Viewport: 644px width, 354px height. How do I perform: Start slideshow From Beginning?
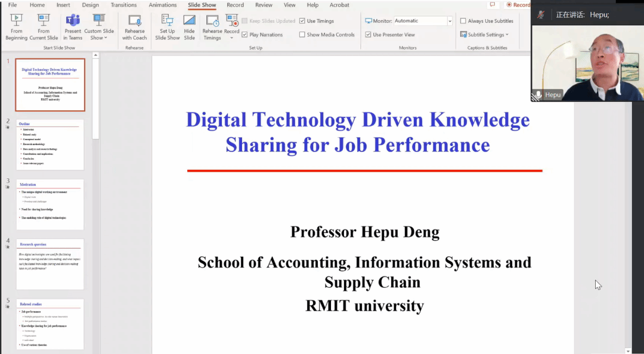click(x=16, y=27)
